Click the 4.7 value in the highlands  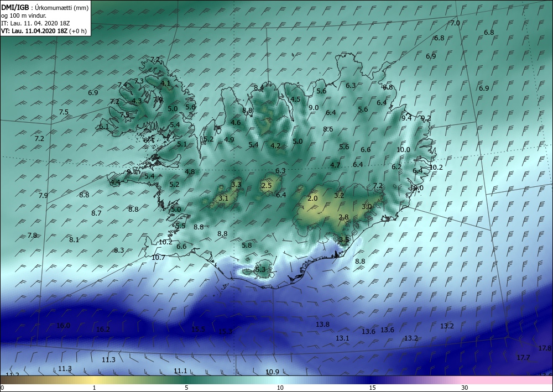pos(336,165)
